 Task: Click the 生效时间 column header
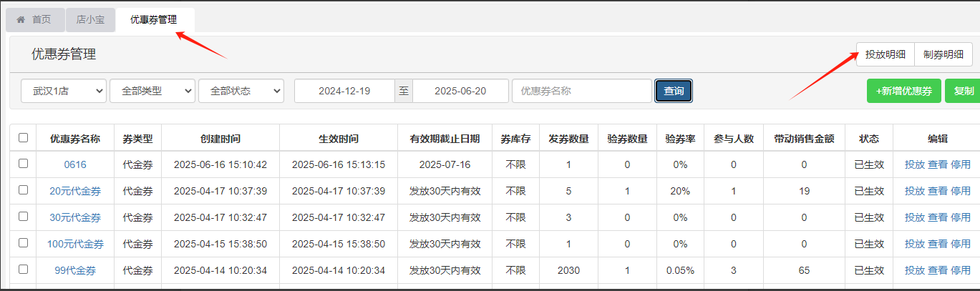339,139
